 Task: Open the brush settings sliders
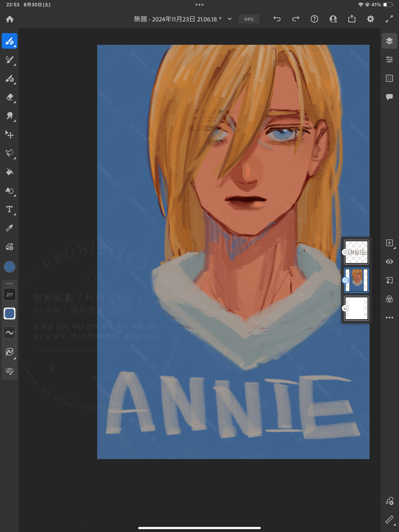[x=9, y=371]
